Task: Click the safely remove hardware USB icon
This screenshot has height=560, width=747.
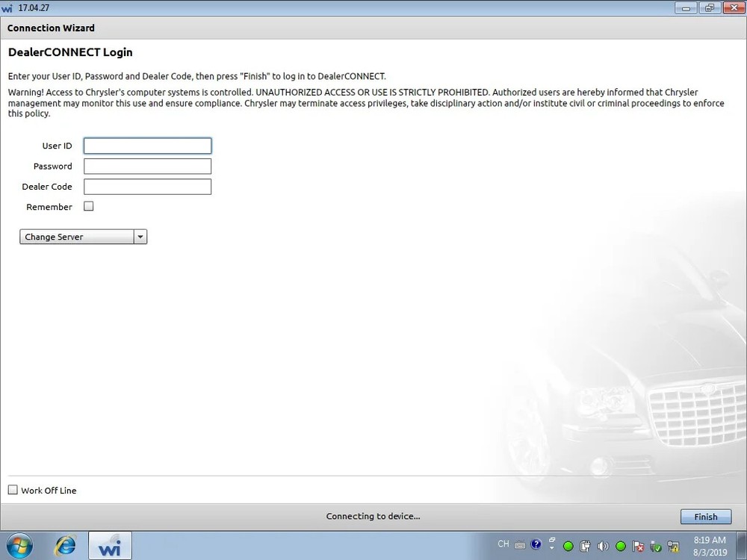Action: point(656,547)
